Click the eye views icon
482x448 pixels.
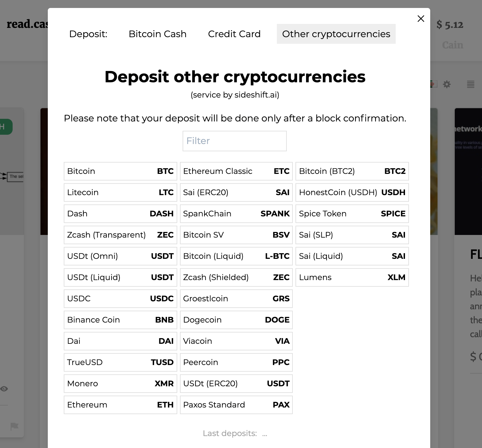[4, 389]
